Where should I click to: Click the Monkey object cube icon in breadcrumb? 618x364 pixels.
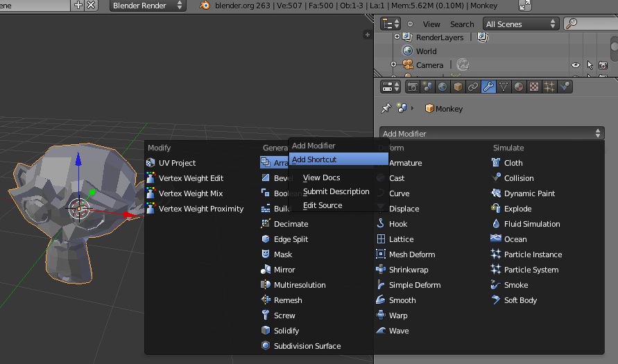pos(429,108)
